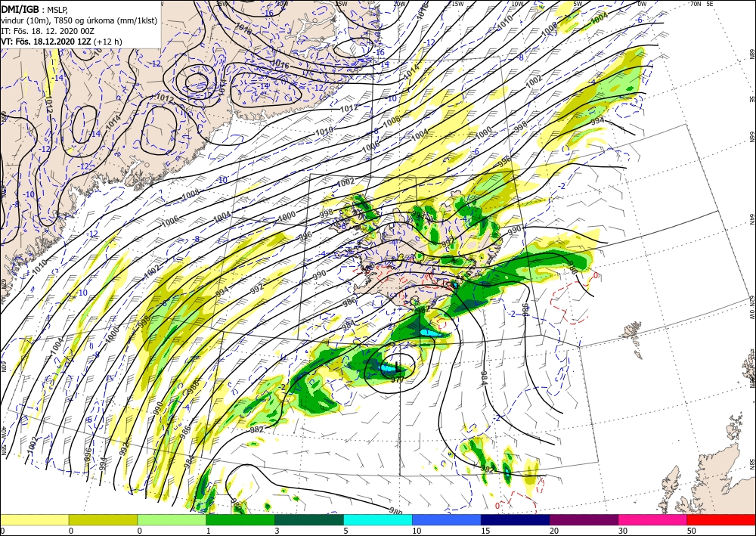
Task: Select the cyan 5–10 mm legend swatch
Action: click(378, 519)
